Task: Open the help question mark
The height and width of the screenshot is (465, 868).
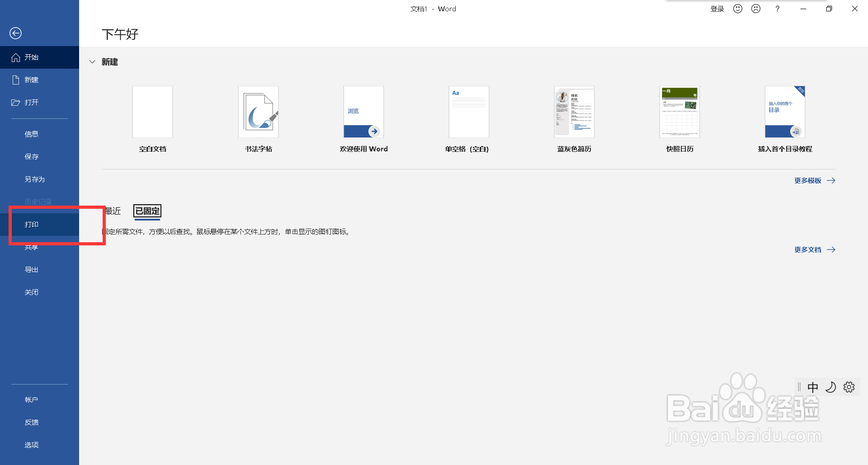Action: click(x=777, y=9)
